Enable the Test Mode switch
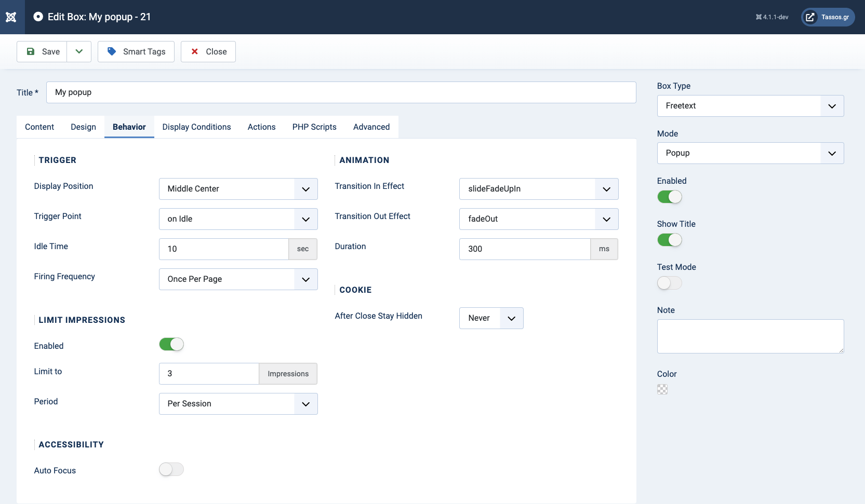 pos(670,283)
